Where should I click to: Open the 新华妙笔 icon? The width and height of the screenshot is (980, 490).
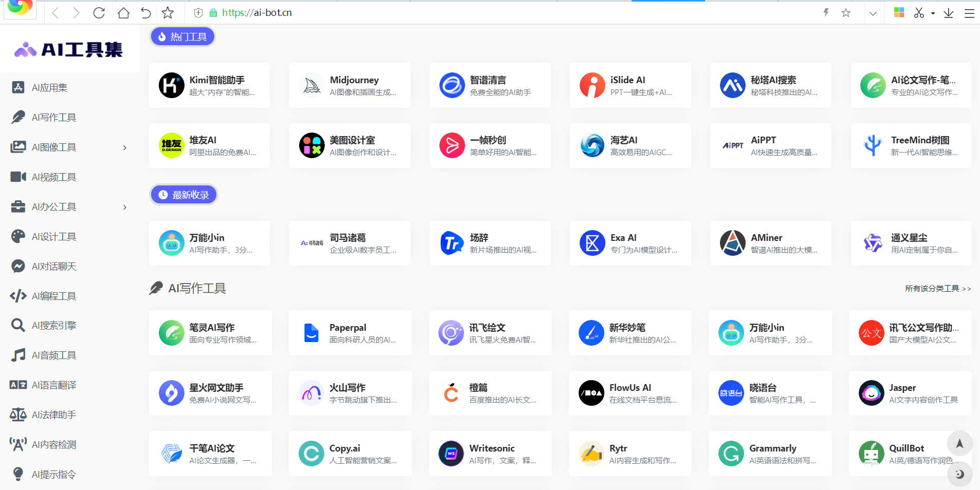coord(591,333)
